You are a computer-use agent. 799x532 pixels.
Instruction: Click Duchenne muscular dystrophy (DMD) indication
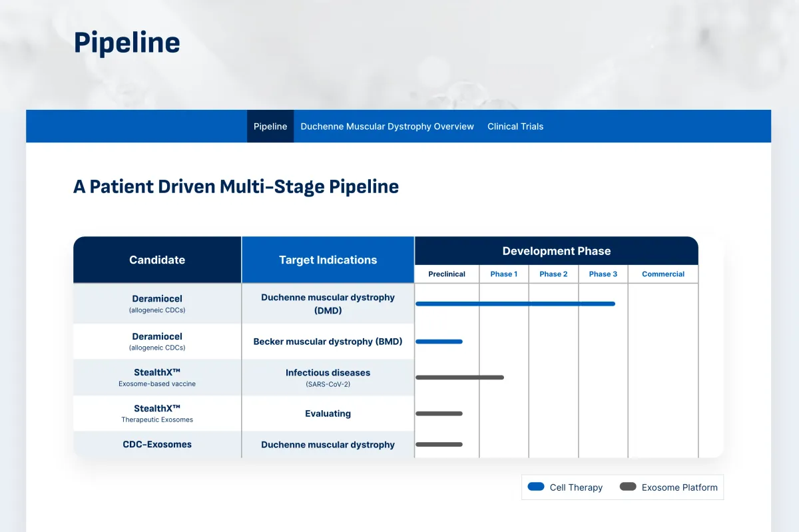pyautogui.click(x=328, y=304)
